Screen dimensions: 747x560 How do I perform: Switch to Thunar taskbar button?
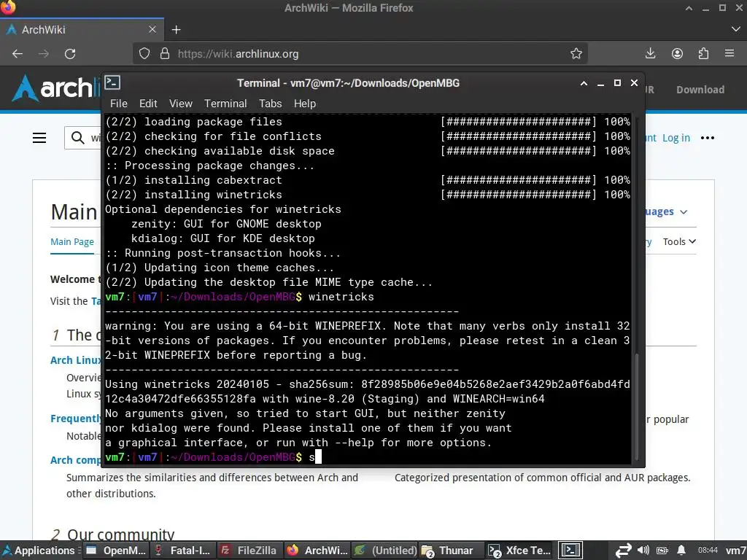451,551
